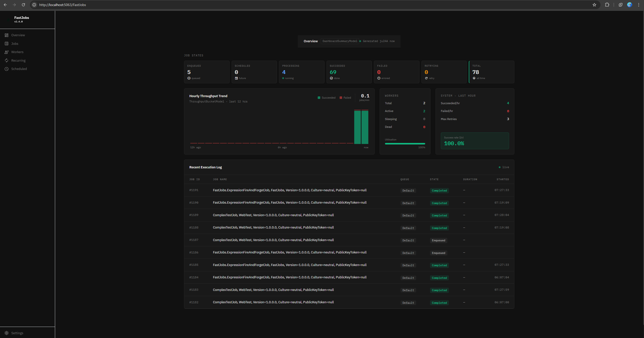Open job #1191 link
This screenshot has height=338, width=644.
(194, 190)
